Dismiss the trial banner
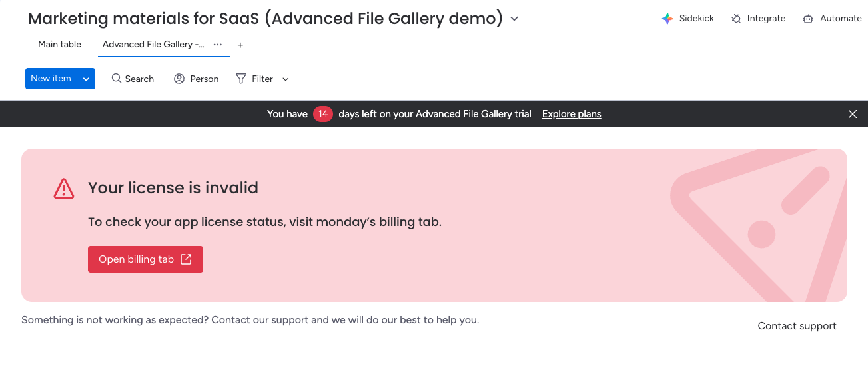This screenshot has width=868, height=368. [853, 114]
